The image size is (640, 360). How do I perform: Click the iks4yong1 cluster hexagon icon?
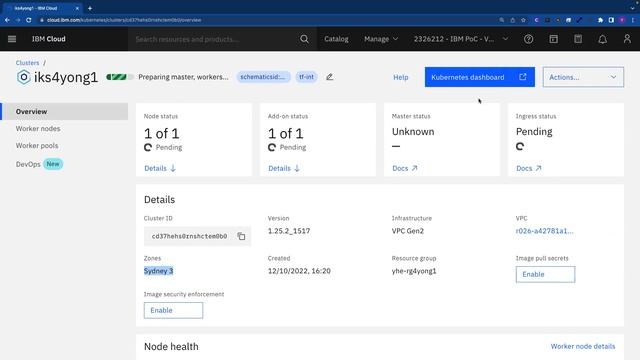[24, 77]
